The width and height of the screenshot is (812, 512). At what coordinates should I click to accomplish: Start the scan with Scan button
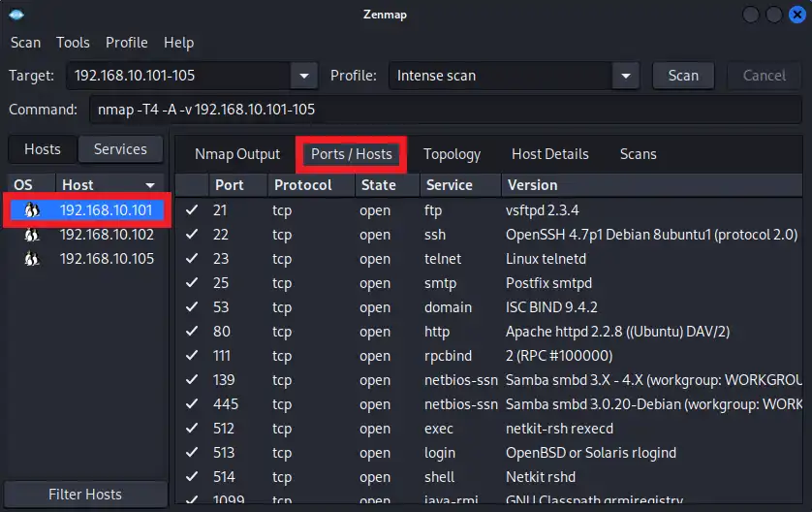[x=683, y=76]
